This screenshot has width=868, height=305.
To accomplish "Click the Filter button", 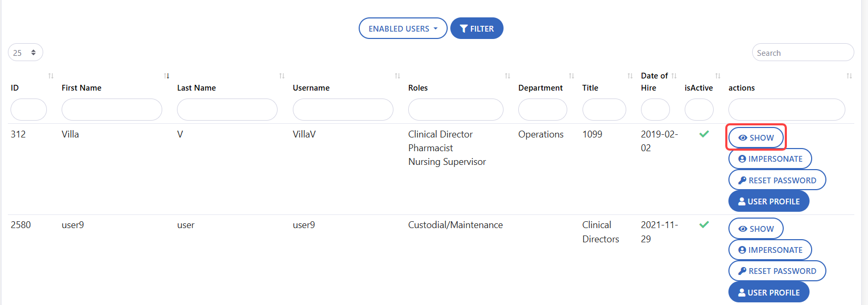I will tap(477, 28).
